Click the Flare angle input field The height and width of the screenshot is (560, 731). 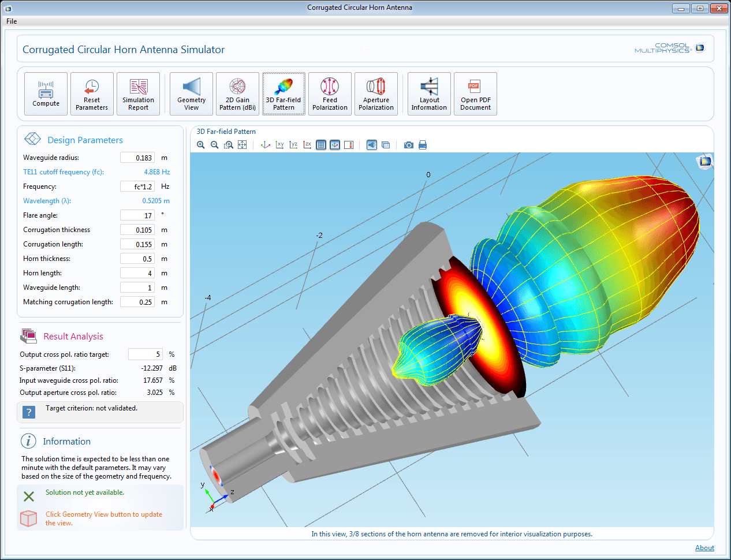(x=137, y=215)
